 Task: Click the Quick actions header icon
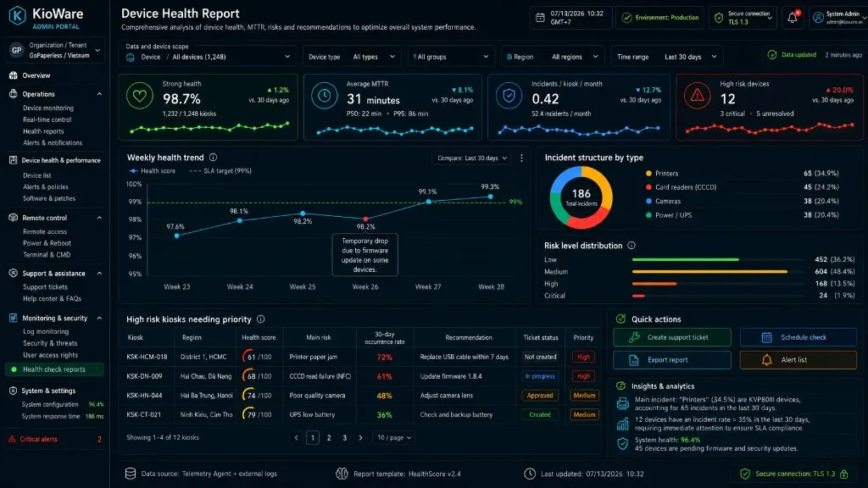[620, 319]
